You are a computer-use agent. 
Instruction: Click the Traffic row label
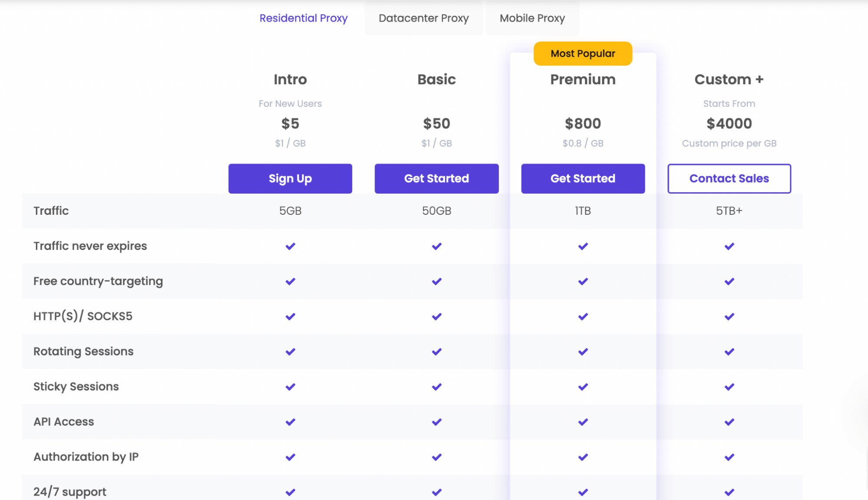(51, 211)
